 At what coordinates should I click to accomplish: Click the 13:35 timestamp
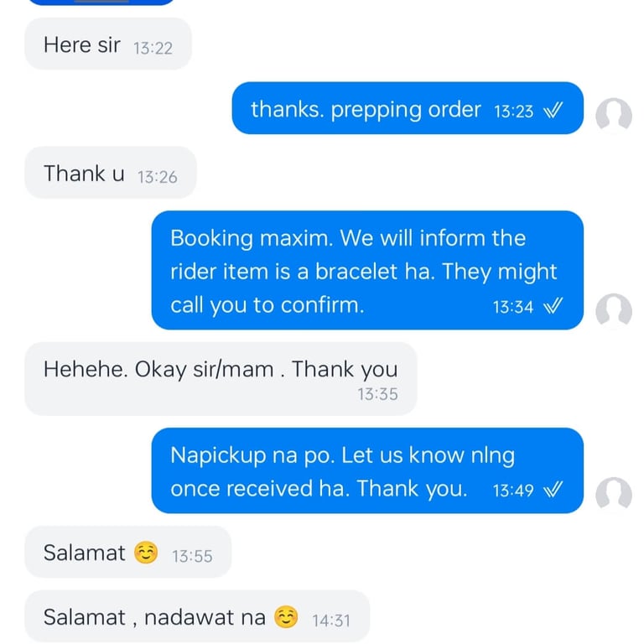pyautogui.click(x=378, y=394)
